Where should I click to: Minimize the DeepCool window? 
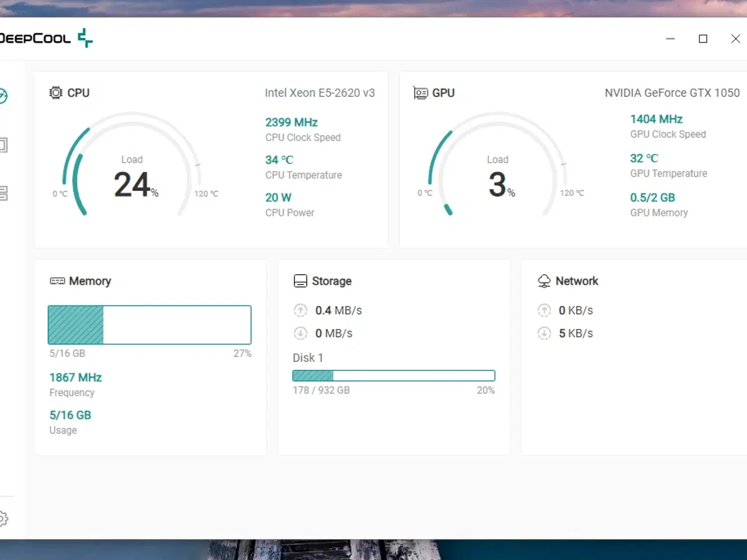(671, 38)
